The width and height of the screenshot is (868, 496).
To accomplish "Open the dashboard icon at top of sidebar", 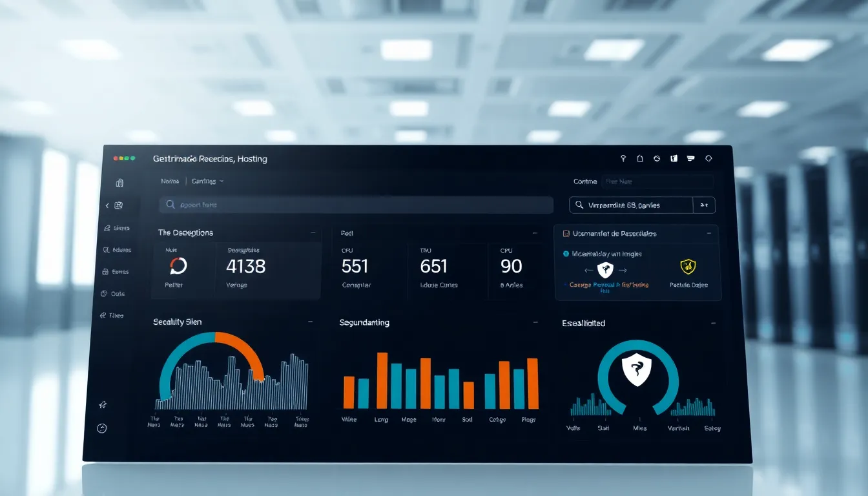I will click(119, 183).
